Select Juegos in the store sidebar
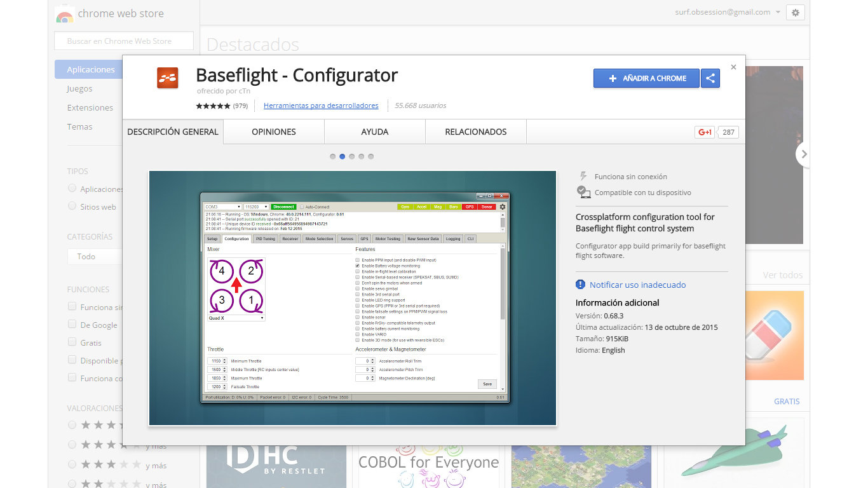This screenshot has height=488, width=868. (x=79, y=89)
